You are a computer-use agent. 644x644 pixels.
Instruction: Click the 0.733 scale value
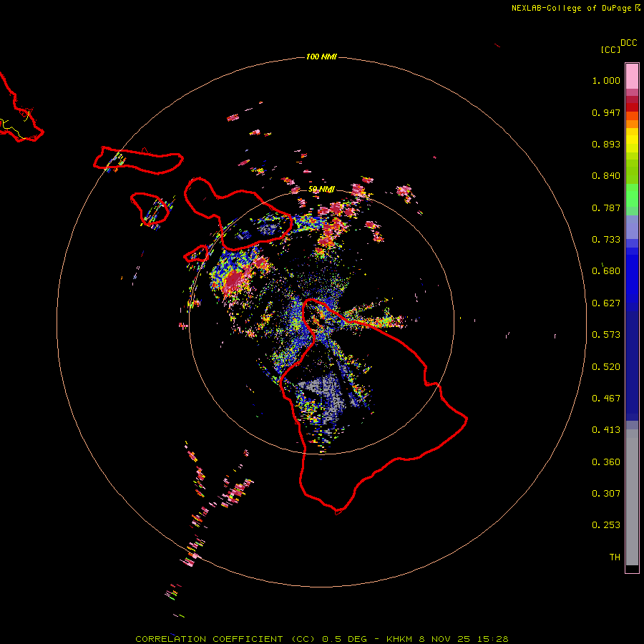pos(606,240)
